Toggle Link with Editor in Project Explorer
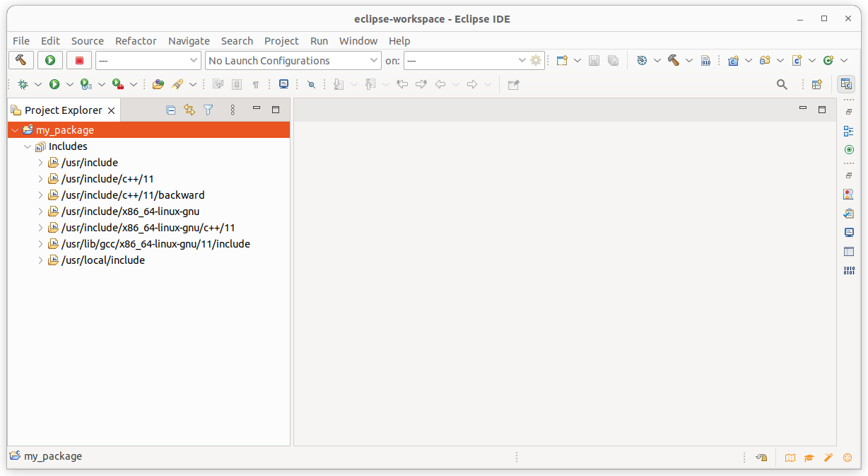868x476 pixels. click(189, 110)
